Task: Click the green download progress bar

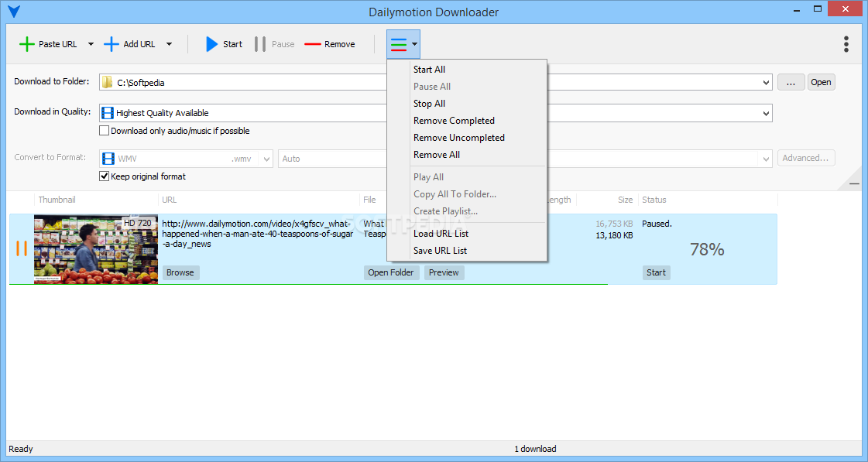Action: (308, 284)
